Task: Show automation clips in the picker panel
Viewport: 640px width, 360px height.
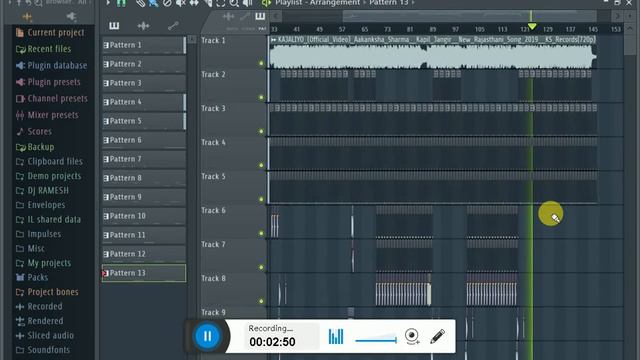Action: 173,26
